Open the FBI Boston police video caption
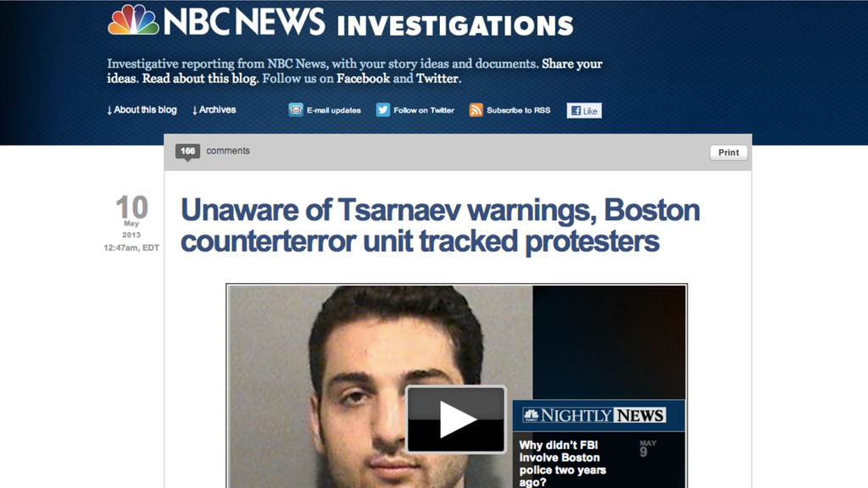 tap(563, 463)
